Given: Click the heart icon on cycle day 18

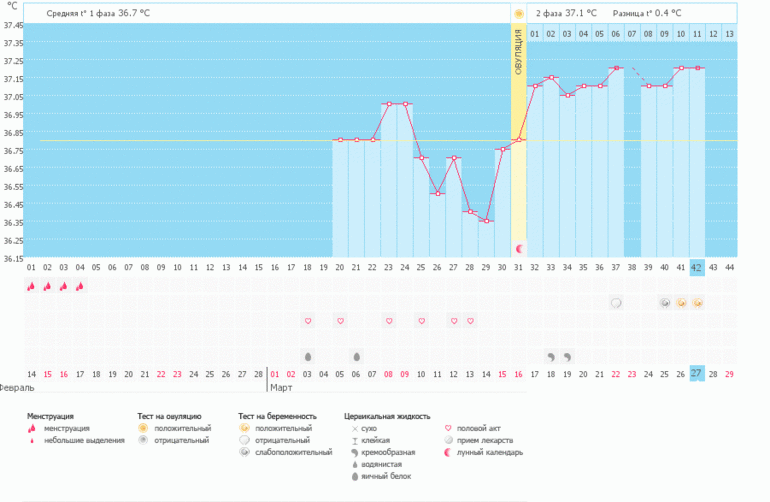Looking at the screenshot, I should point(308,321).
